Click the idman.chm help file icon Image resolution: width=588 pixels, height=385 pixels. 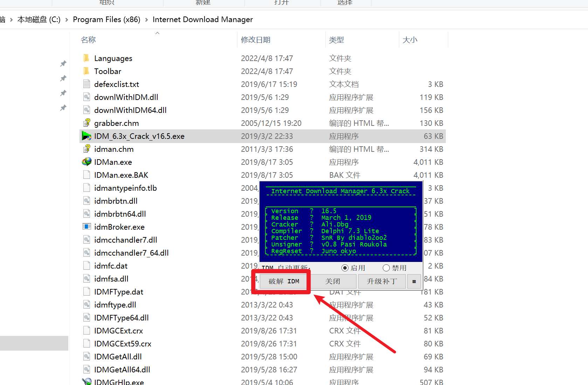(x=87, y=149)
